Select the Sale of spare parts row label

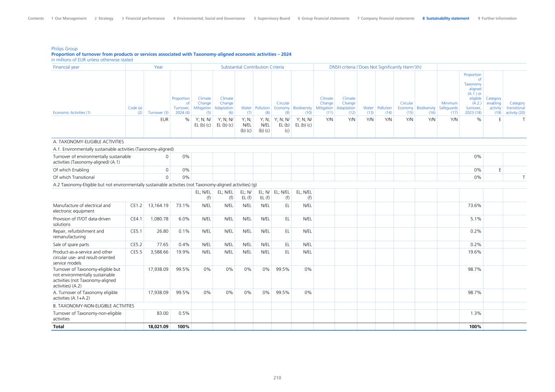click(x=71, y=245)
